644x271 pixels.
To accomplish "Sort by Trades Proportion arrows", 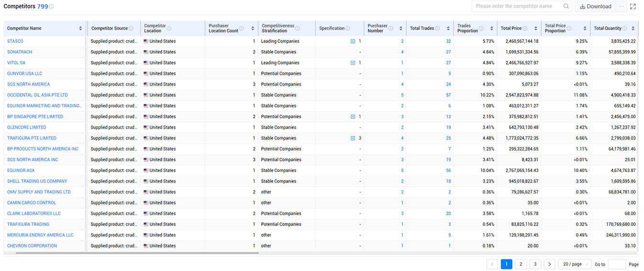I will click(492, 29).
